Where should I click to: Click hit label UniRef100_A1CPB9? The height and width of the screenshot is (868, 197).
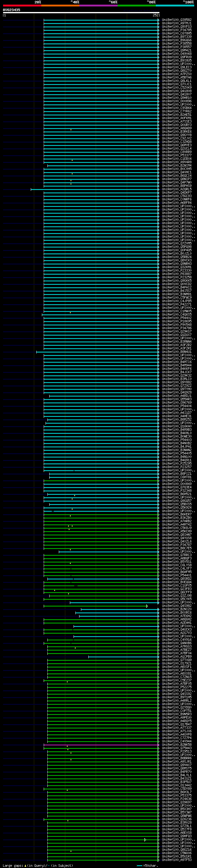point(176,657)
